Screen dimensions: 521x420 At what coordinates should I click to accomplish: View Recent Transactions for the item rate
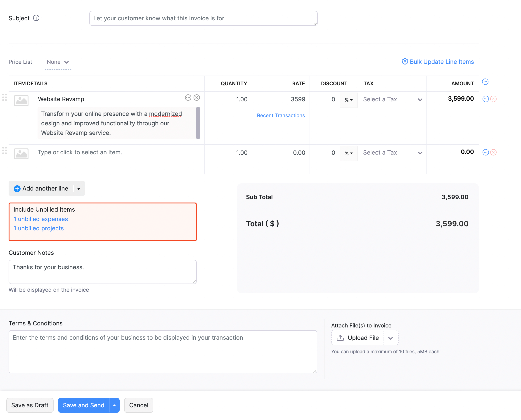[x=281, y=115]
